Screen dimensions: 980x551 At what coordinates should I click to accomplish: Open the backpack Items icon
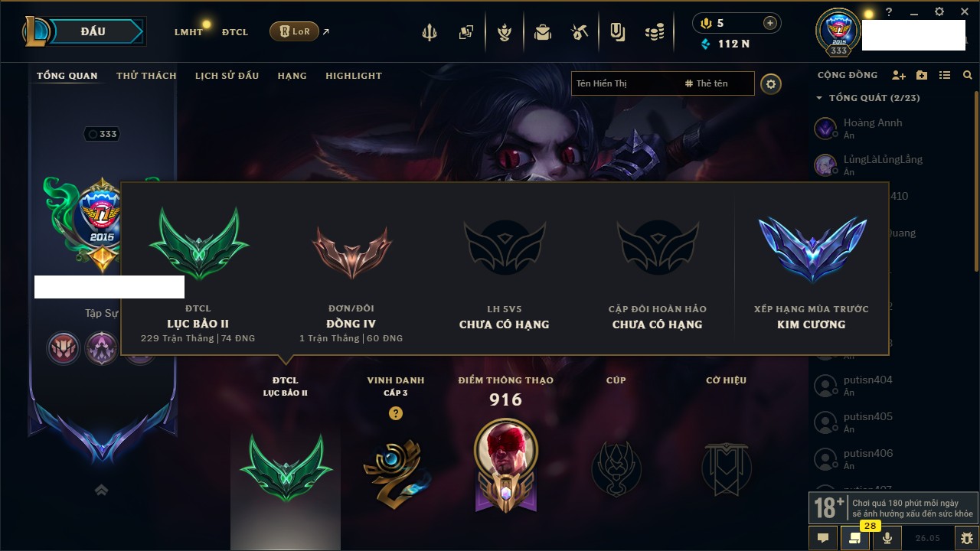543,32
